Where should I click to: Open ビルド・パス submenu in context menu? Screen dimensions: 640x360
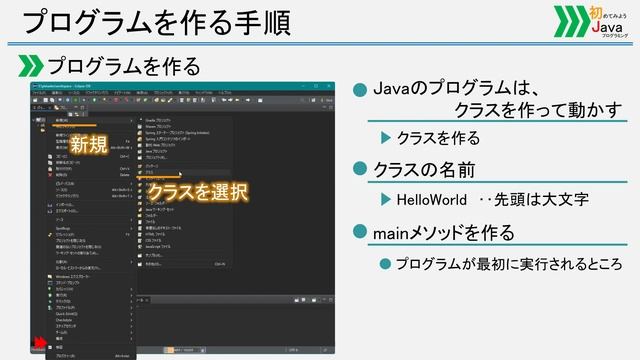click(92, 184)
